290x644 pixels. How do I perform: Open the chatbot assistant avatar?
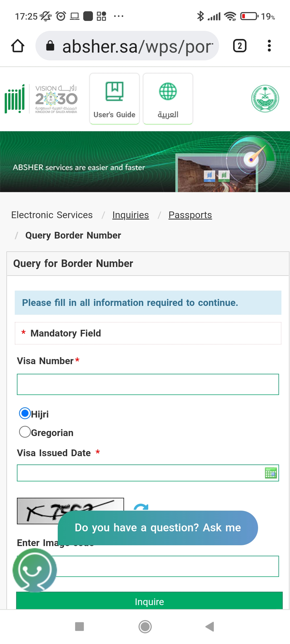[x=34, y=570]
